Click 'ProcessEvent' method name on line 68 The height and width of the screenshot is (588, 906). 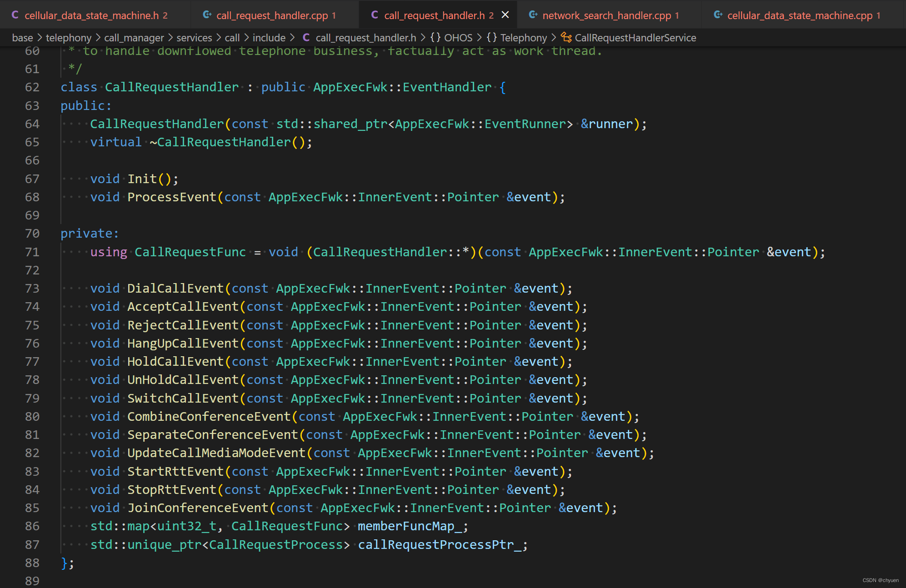[172, 197]
